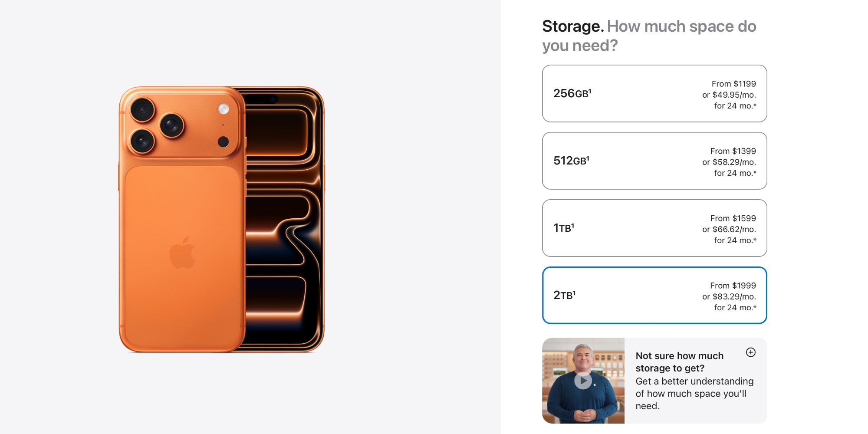Viewport: 868px width, 434px height.
Task: Select the 256GB storage option
Action: coord(654,93)
